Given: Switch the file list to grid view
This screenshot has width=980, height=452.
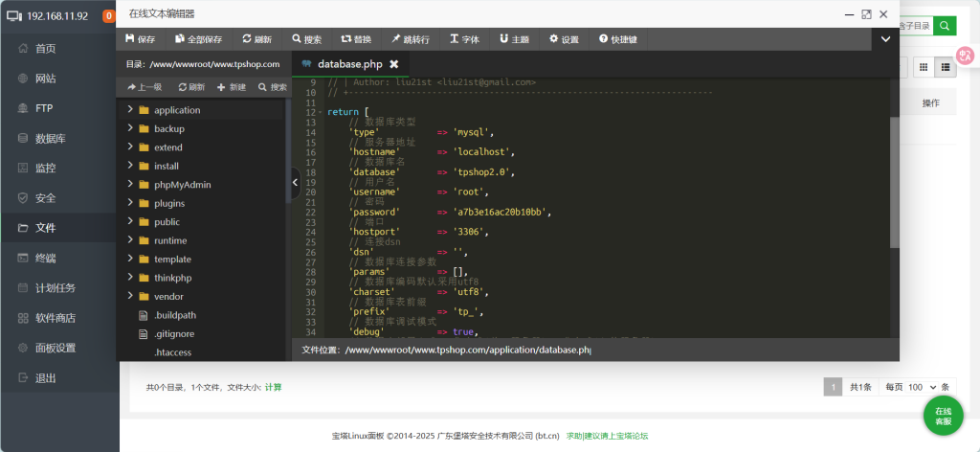Looking at the screenshot, I should (924, 66).
